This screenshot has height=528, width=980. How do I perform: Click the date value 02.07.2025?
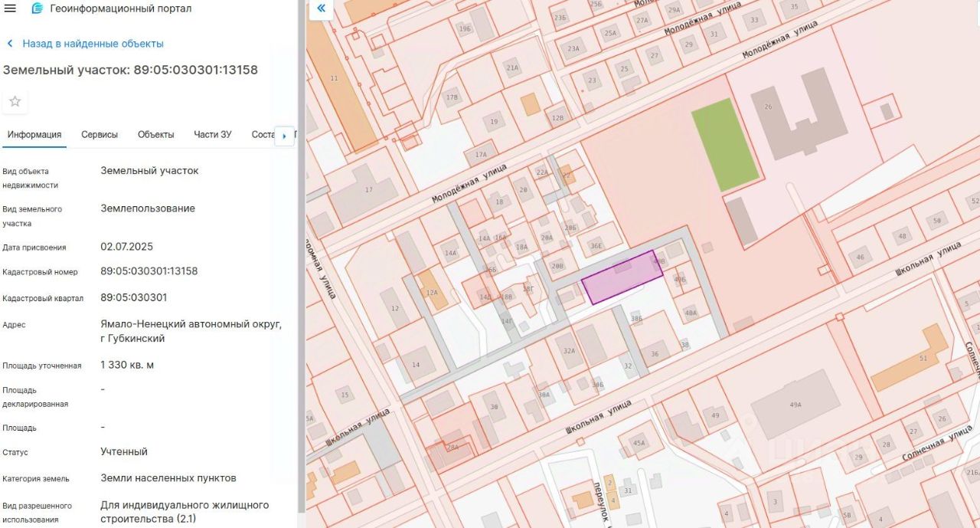click(x=127, y=247)
